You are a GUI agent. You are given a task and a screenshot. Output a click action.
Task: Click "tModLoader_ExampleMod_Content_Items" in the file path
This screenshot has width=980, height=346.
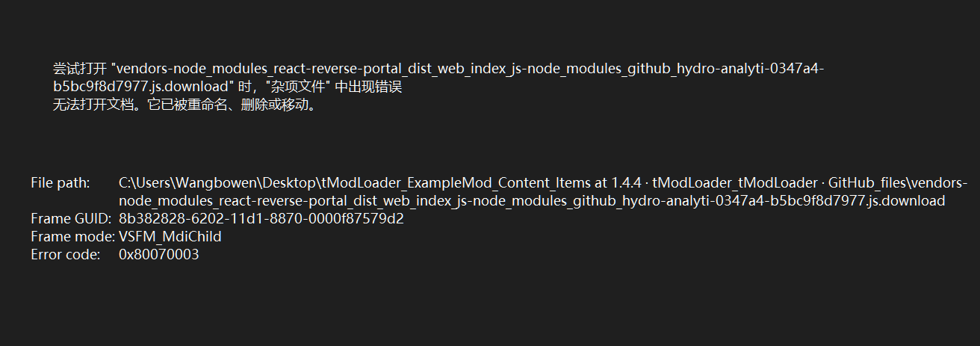pos(456,183)
